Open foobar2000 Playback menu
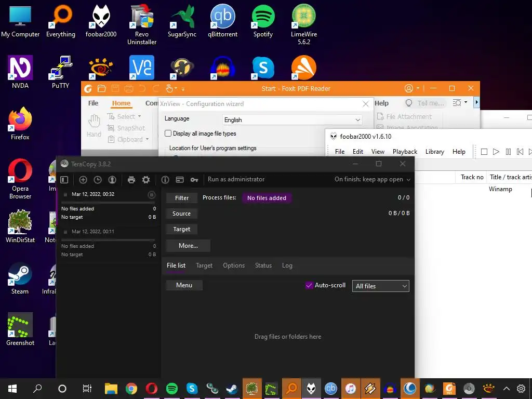This screenshot has height=399, width=532. point(405,152)
